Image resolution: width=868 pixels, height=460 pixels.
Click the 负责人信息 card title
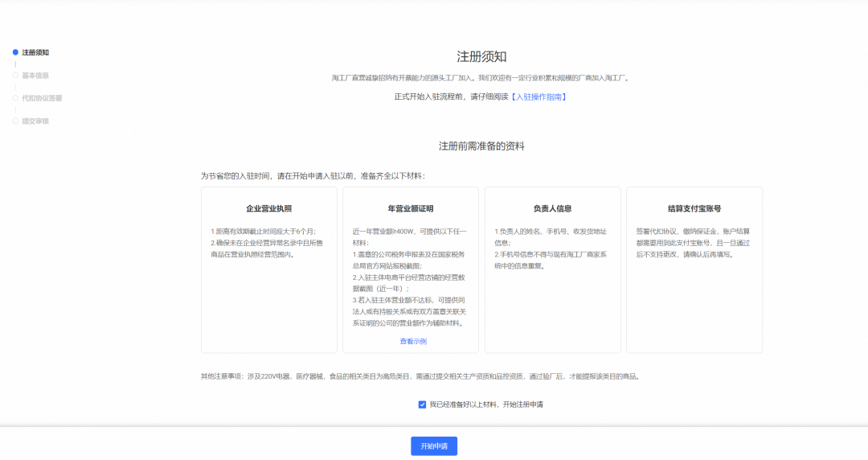552,209
